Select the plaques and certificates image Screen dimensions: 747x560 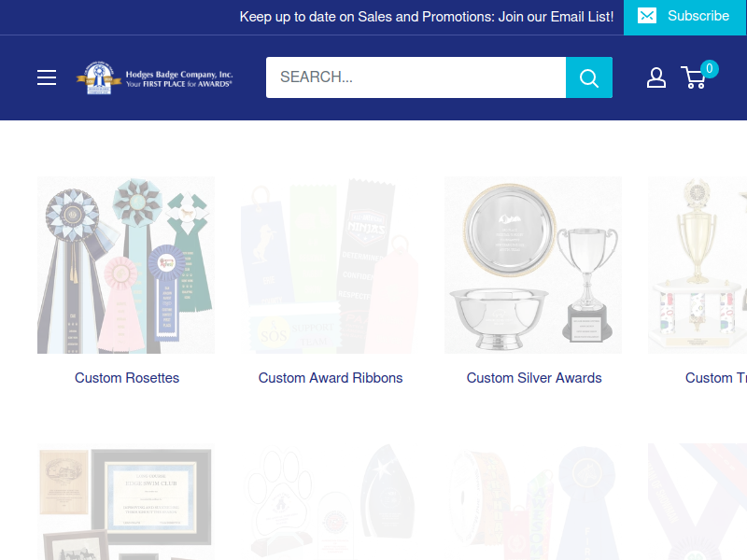[x=126, y=502]
